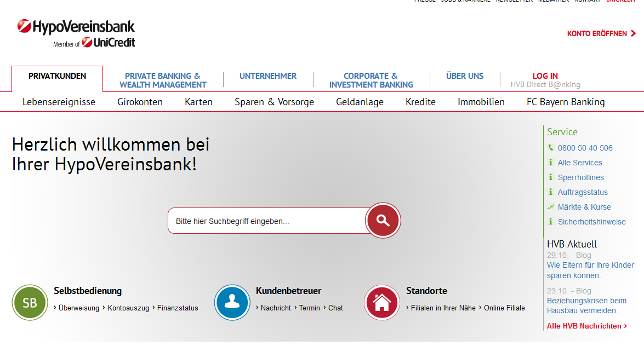Open the Chat link
Image resolution: width=644 pixels, height=363 pixels.
[335, 308]
